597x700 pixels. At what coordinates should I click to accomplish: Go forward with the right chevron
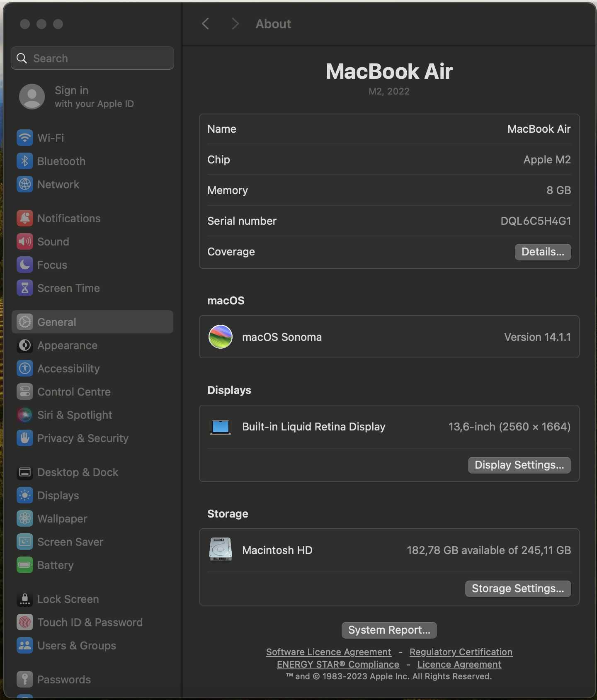tap(235, 24)
